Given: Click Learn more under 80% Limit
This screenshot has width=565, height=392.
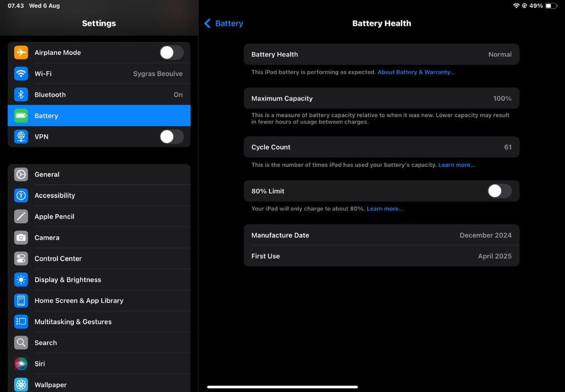Looking at the screenshot, I should click(385, 209).
